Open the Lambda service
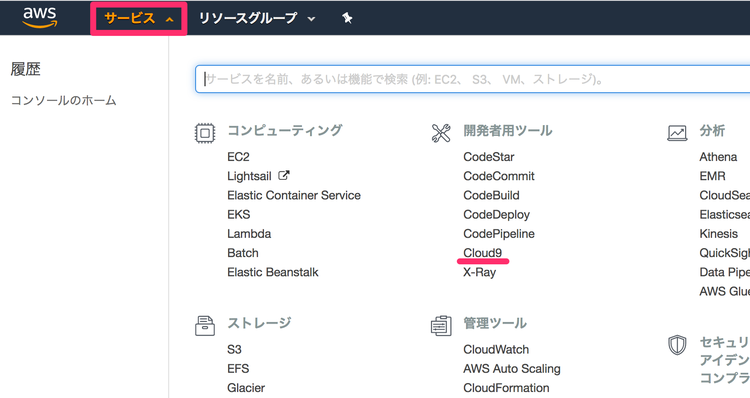The height and width of the screenshot is (398, 750). pyautogui.click(x=249, y=233)
